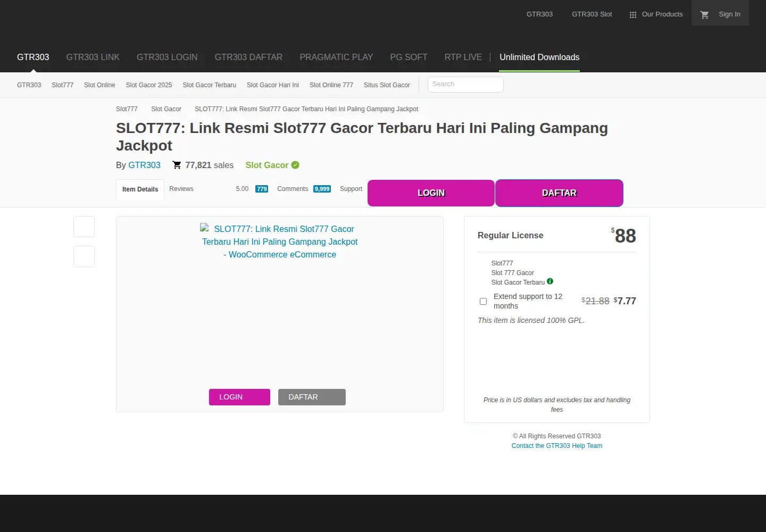Focus the Search input field
This screenshot has width=766, height=532.
pyautogui.click(x=465, y=85)
